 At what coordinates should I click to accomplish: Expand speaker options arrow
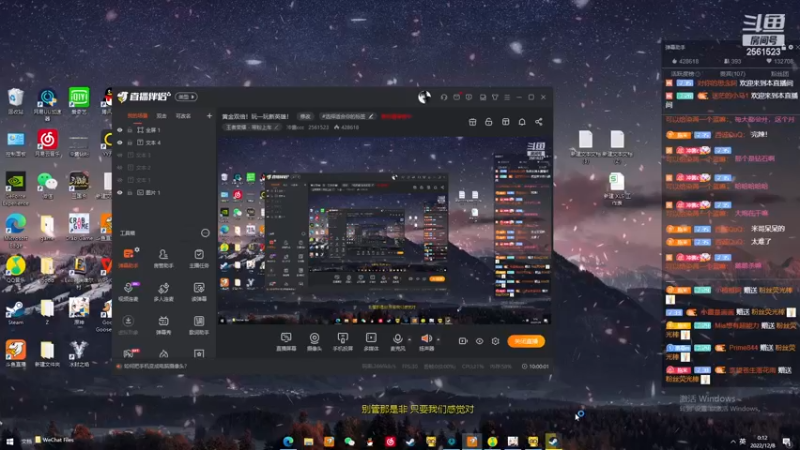[x=438, y=339]
